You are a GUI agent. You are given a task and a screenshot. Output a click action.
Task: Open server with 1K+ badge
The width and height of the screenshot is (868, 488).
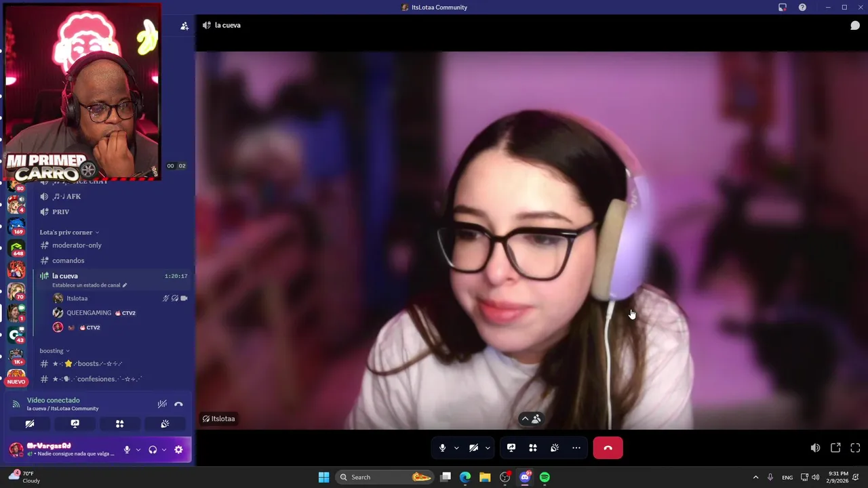click(16, 357)
